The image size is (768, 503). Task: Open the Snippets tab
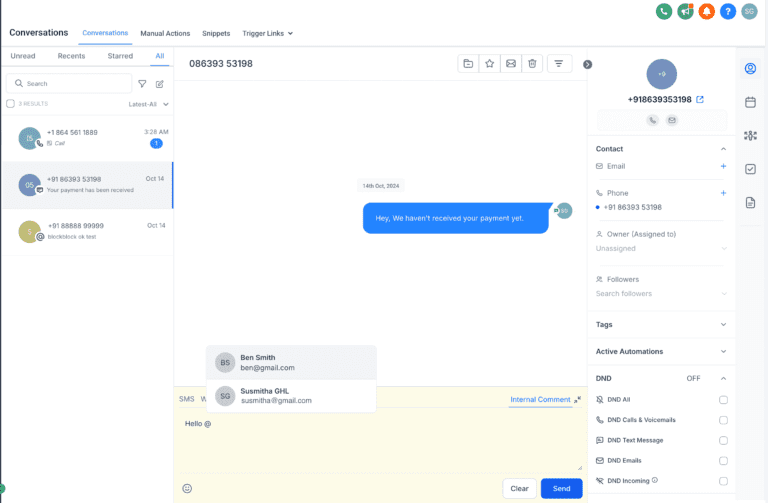coord(216,33)
